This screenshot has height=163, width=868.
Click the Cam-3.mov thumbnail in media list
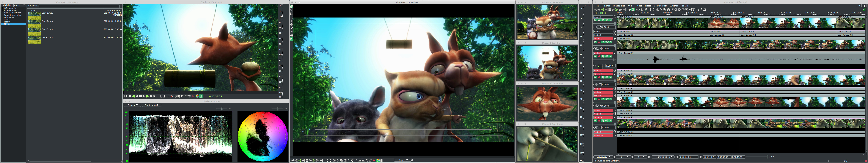tap(34, 32)
